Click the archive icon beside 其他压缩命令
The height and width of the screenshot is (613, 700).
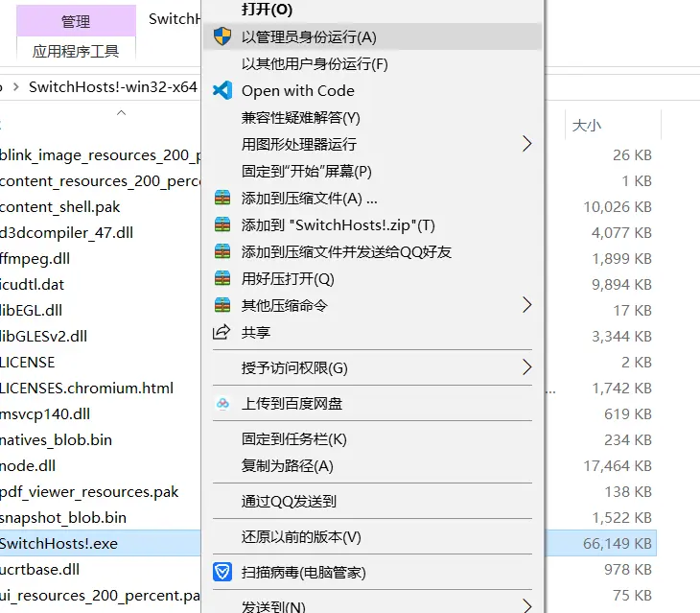tap(222, 304)
